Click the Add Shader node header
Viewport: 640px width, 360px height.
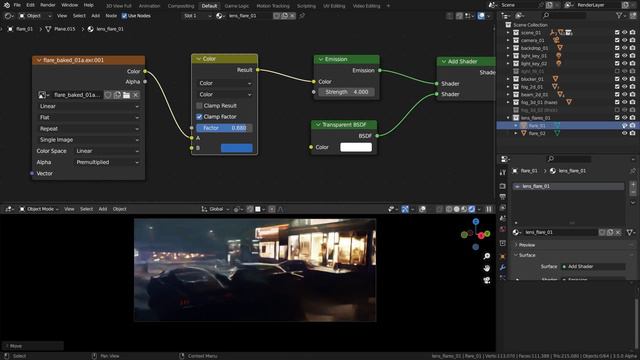click(466, 61)
